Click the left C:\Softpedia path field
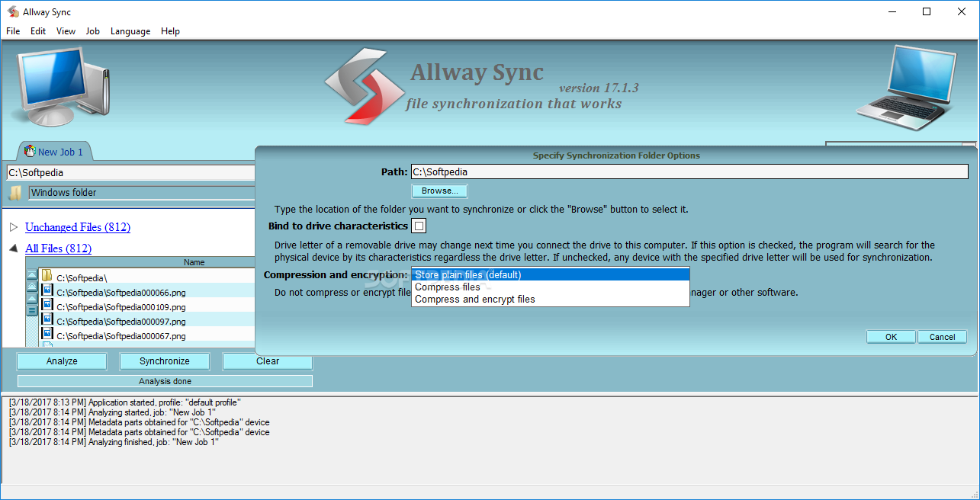Screen dimensions: 980x500 tap(130, 173)
